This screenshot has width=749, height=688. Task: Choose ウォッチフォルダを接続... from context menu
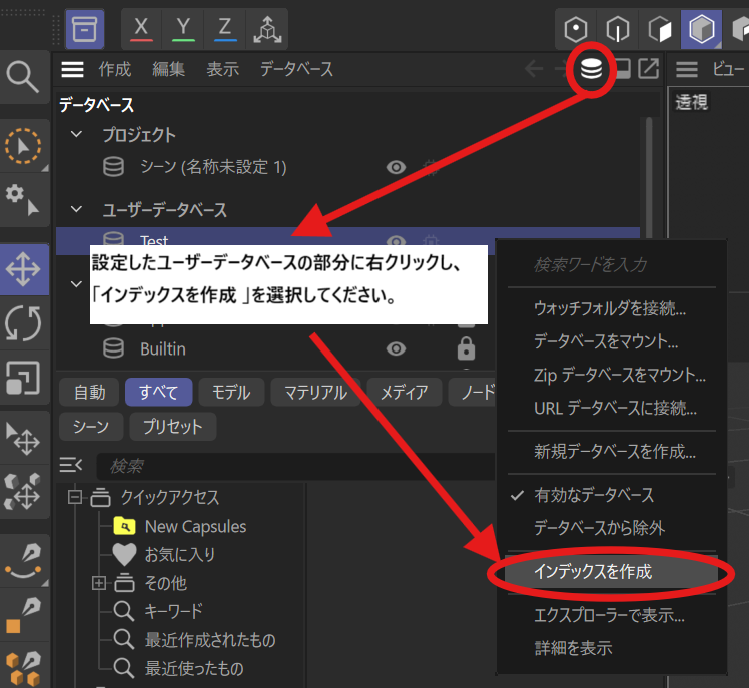click(612, 308)
